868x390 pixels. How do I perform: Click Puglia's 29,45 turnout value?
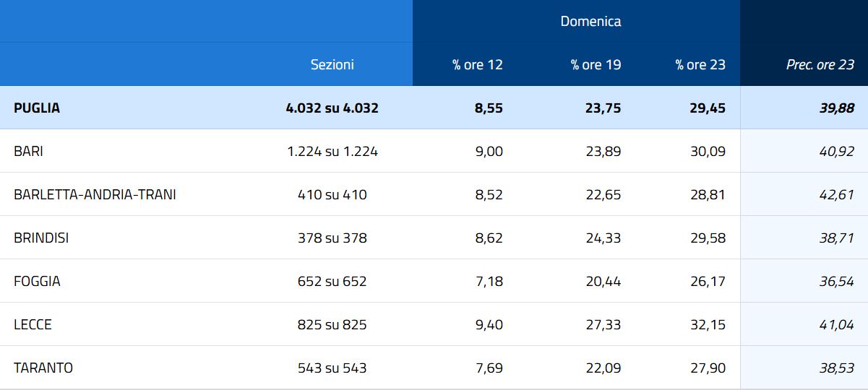pyautogui.click(x=708, y=108)
